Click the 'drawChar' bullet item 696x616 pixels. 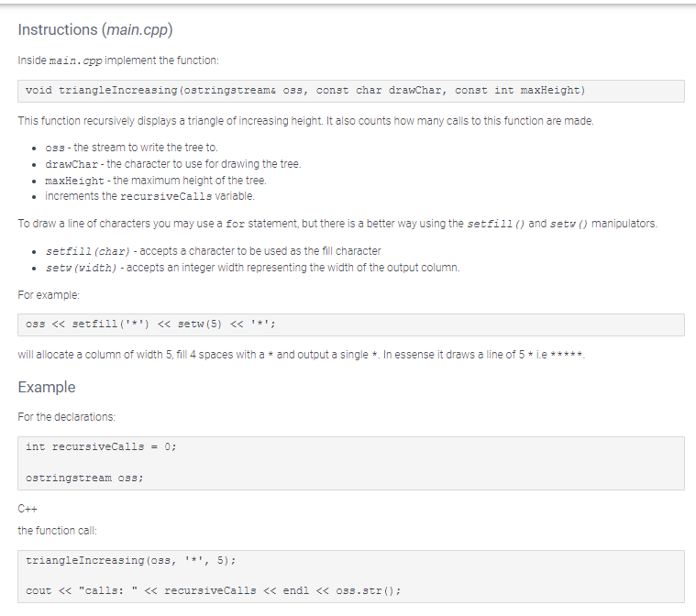173,164
